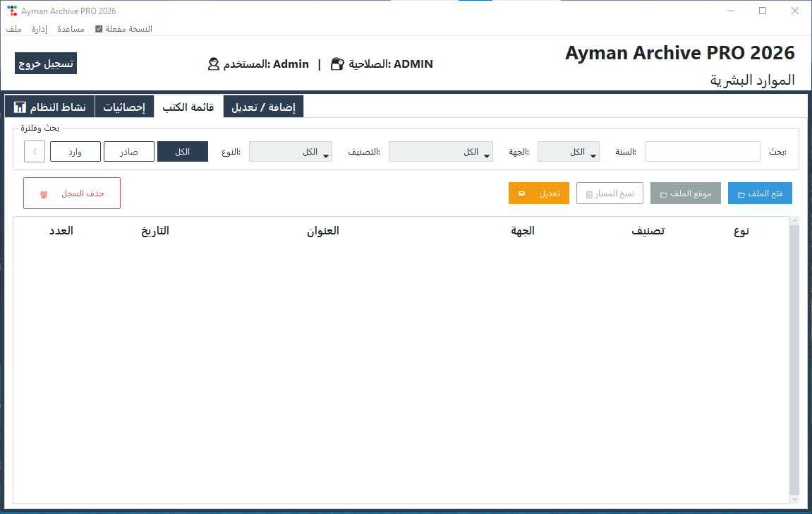Click the فتح الملف open file button
Screen dimensions: 812x514
pos(761,193)
